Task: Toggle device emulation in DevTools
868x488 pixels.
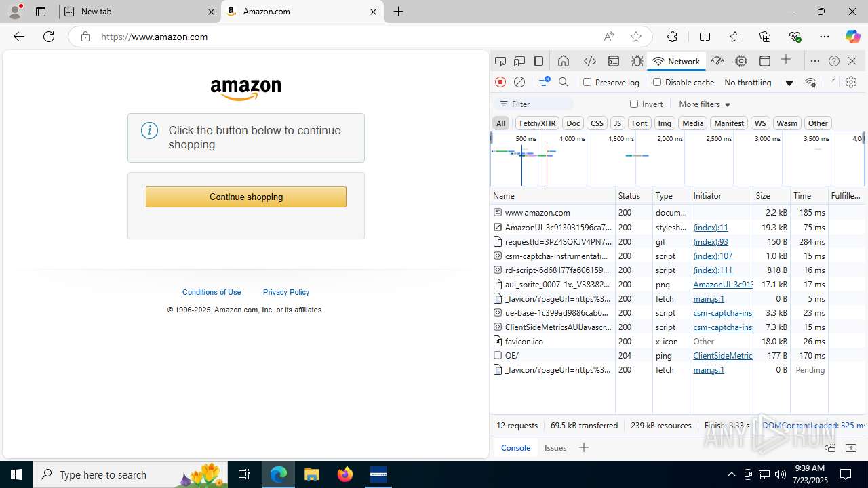Action: [519, 61]
